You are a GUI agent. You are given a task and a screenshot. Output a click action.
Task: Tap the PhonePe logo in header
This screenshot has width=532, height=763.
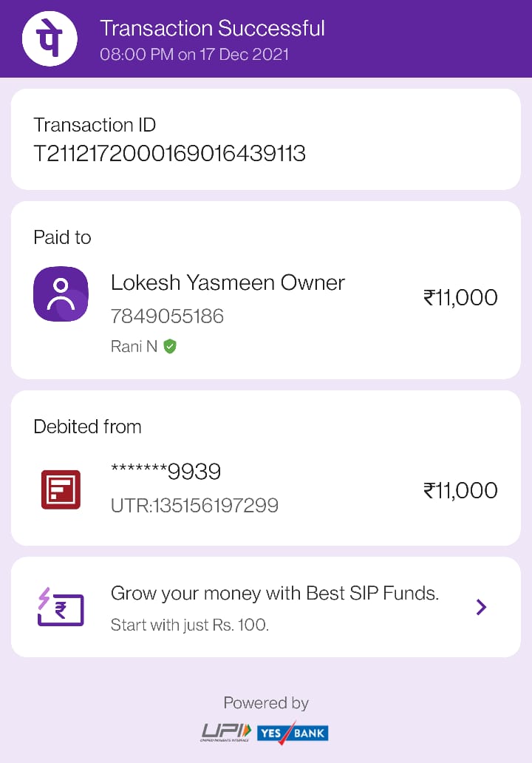coord(50,38)
